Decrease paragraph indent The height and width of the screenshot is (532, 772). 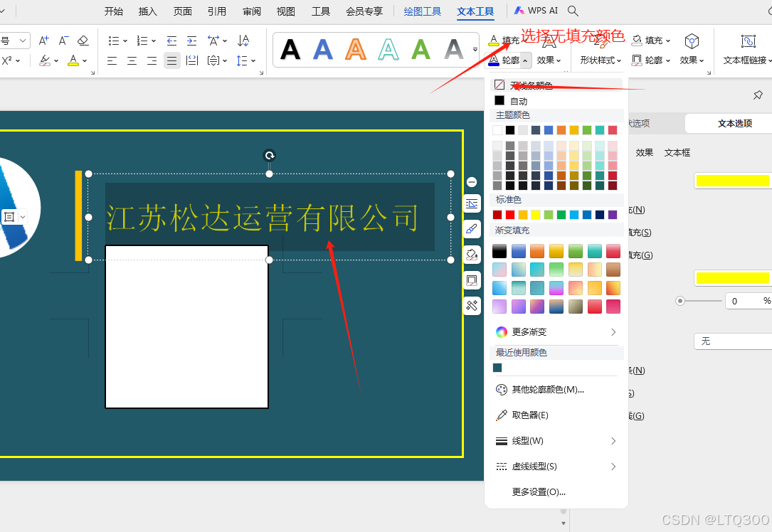[x=171, y=41]
